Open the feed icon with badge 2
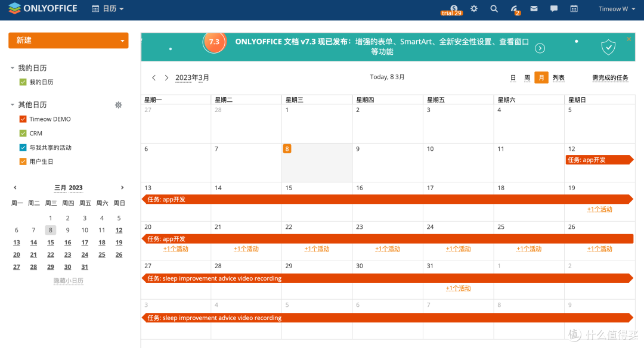Image resolution: width=644 pixels, height=348 pixels. (515, 10)
